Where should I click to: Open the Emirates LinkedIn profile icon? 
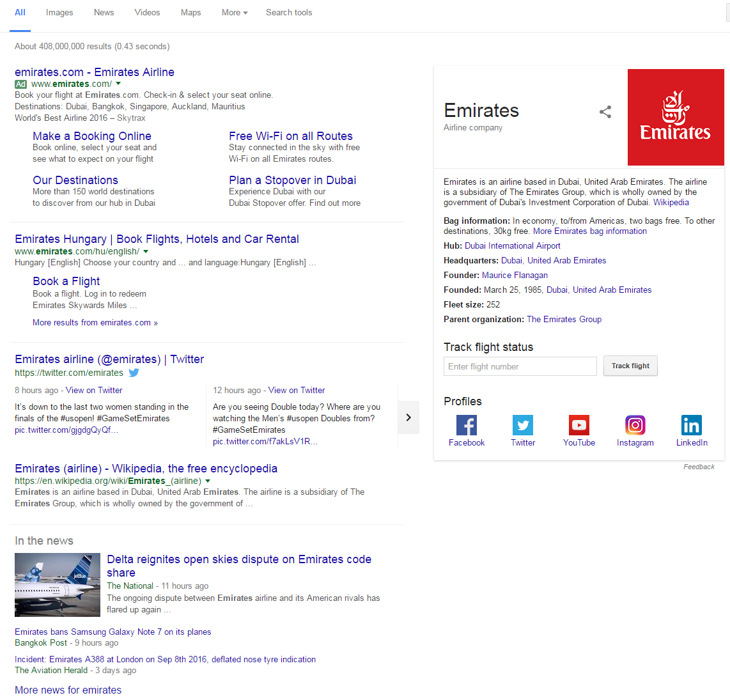point(691,426)
